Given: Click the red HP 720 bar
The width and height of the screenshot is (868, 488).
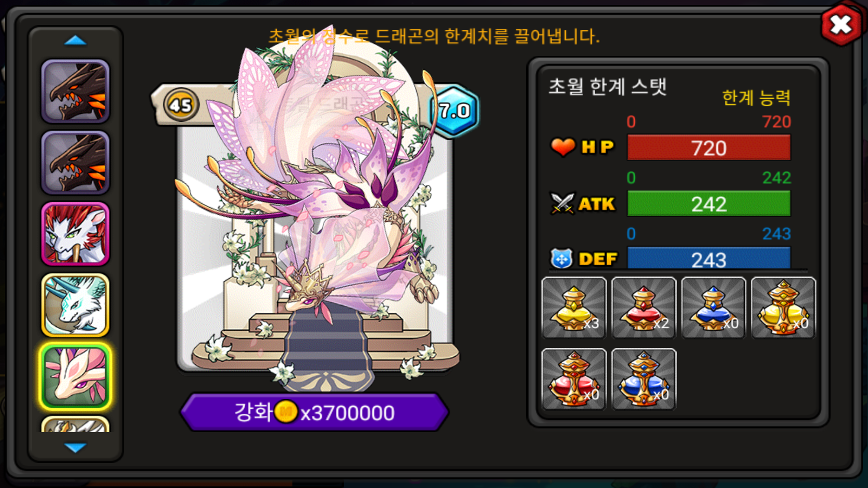Looking at the screenshot, I should tap(709, 147).
